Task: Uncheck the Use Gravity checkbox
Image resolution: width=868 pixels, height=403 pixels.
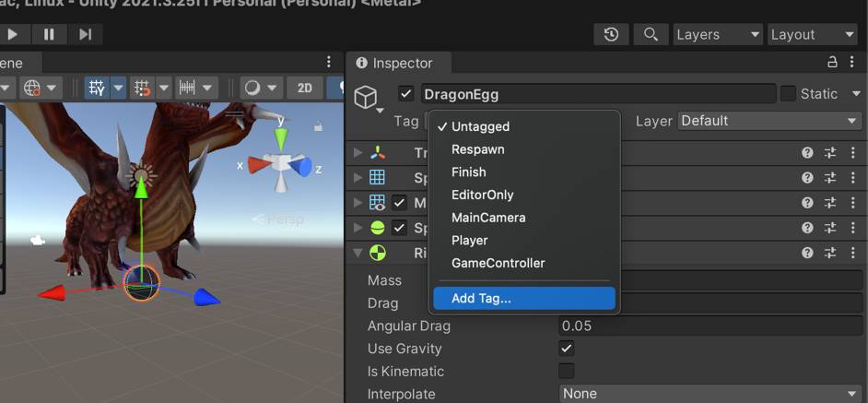Action: [567, 349]
